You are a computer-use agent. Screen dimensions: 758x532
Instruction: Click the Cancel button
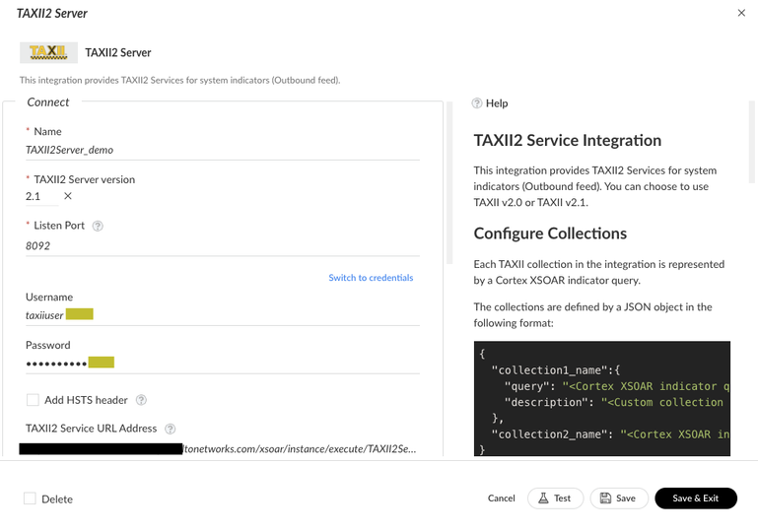click(502, 499)
